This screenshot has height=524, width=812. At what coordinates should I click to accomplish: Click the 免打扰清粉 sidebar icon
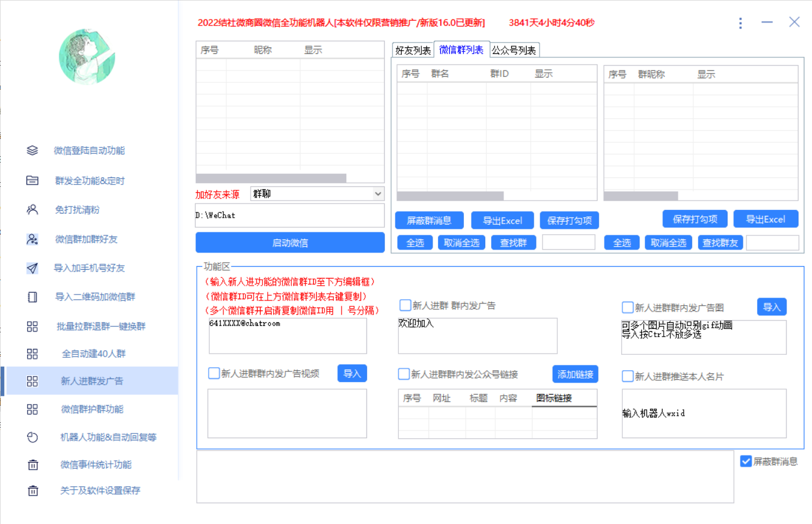pyautogui.click(x=33, y=209)
